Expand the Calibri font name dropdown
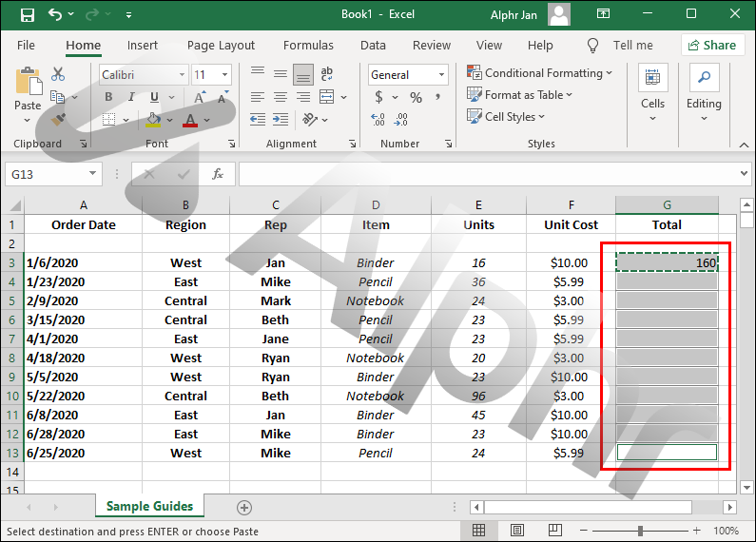756x542 pixels. 180,75
